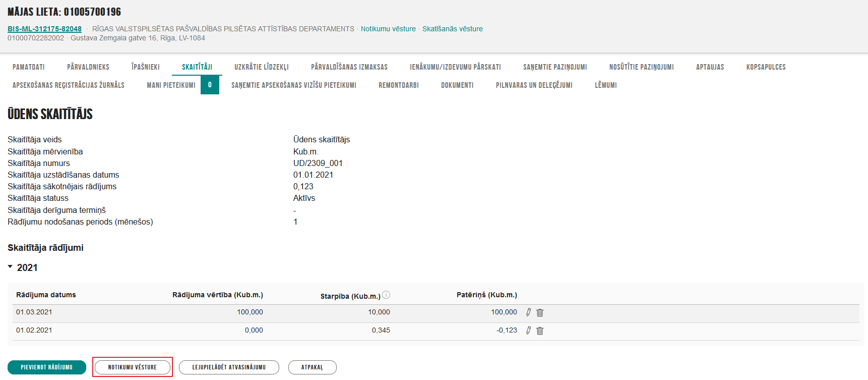Open the Aptaujas tab
The width and height of the screenshot is (868, 380).
click(710, 67)
